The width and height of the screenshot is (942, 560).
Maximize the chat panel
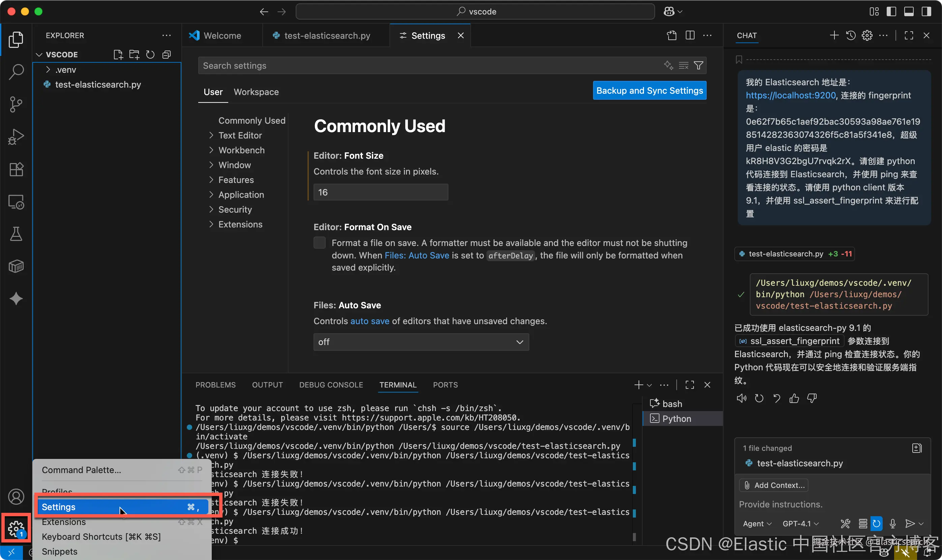click(x=909, y=35)
